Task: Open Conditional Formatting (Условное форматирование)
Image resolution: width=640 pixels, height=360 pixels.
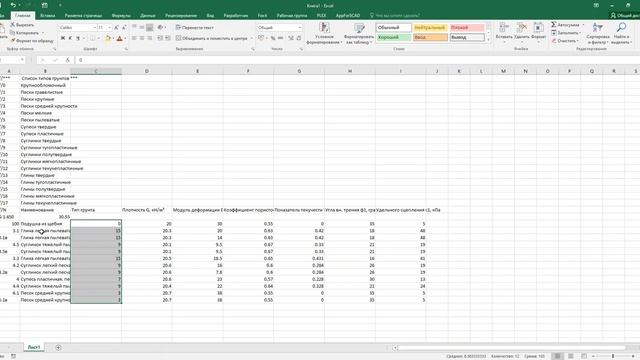Action: 324,33
